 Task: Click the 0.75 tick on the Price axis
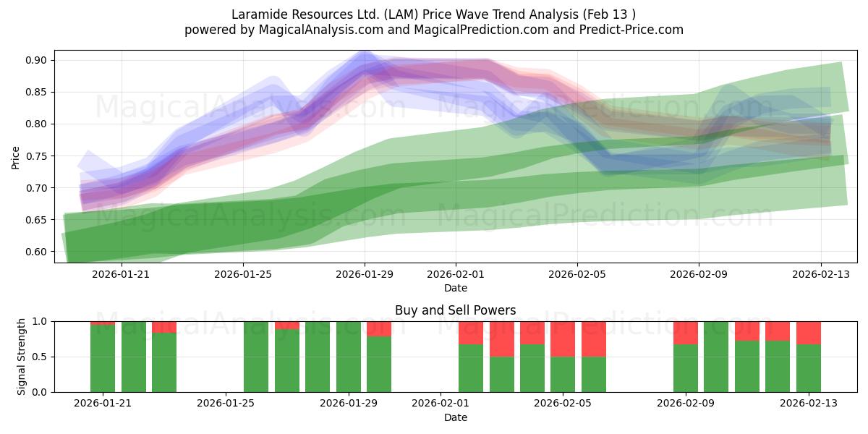(x=36, y=156)
